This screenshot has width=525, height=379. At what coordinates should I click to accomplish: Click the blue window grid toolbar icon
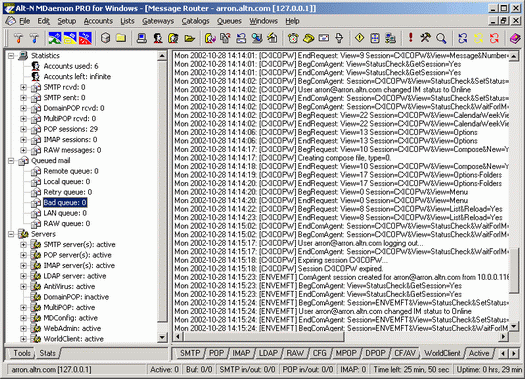[x=375, y=38]
